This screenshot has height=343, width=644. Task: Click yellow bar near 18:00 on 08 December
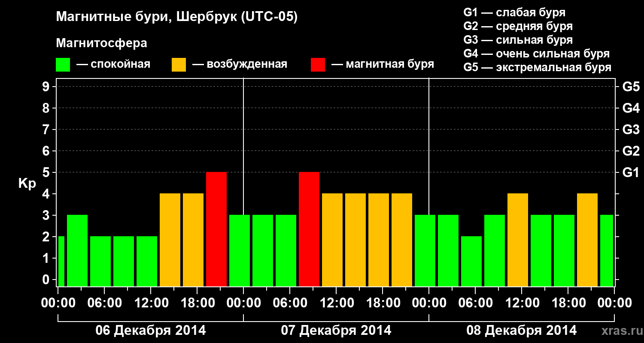[587, 240]
